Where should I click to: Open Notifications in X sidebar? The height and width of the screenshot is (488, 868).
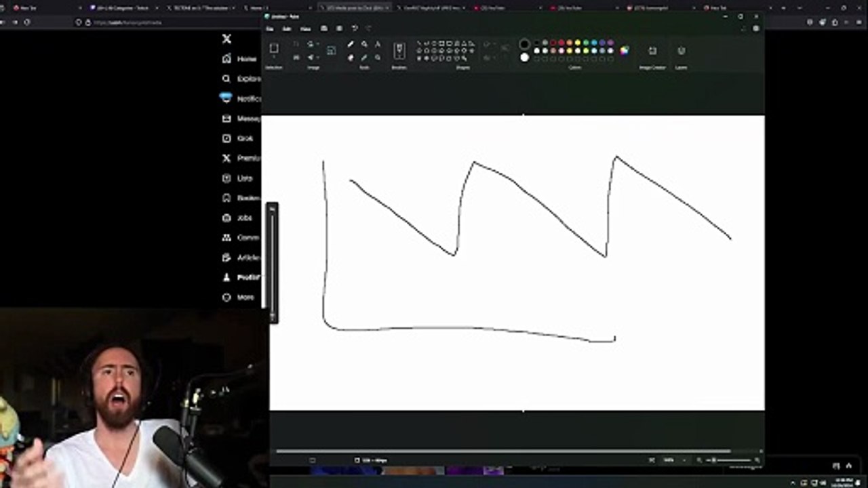tap(241, 98)
